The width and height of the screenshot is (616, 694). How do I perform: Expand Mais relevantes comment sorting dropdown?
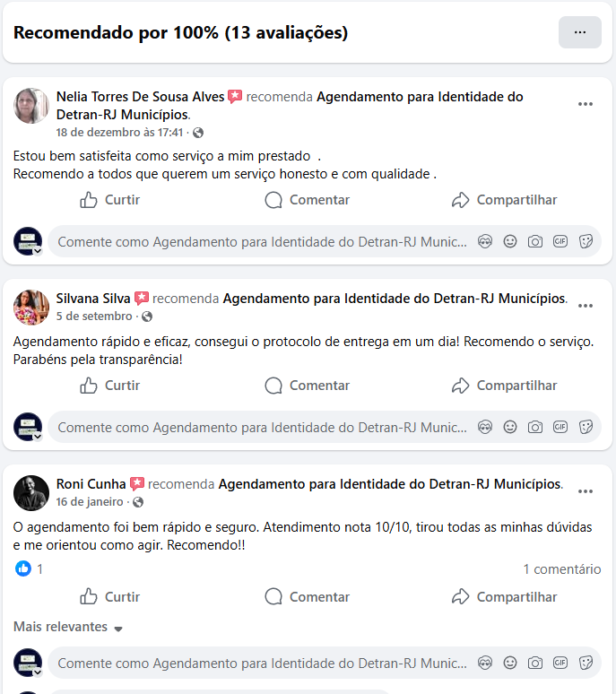coord(68,627)
